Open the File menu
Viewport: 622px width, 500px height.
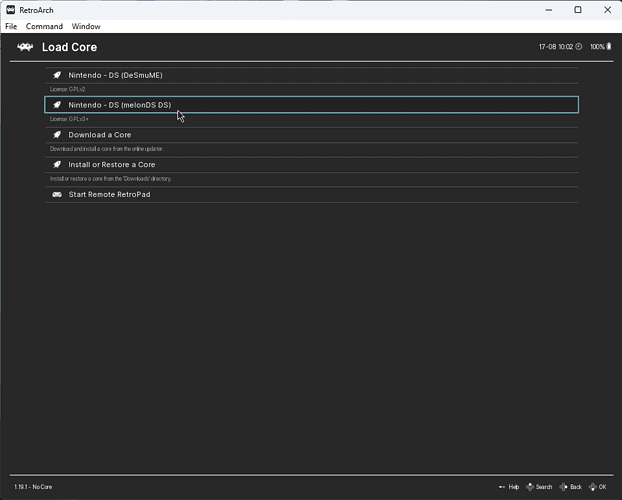point(11,26)
